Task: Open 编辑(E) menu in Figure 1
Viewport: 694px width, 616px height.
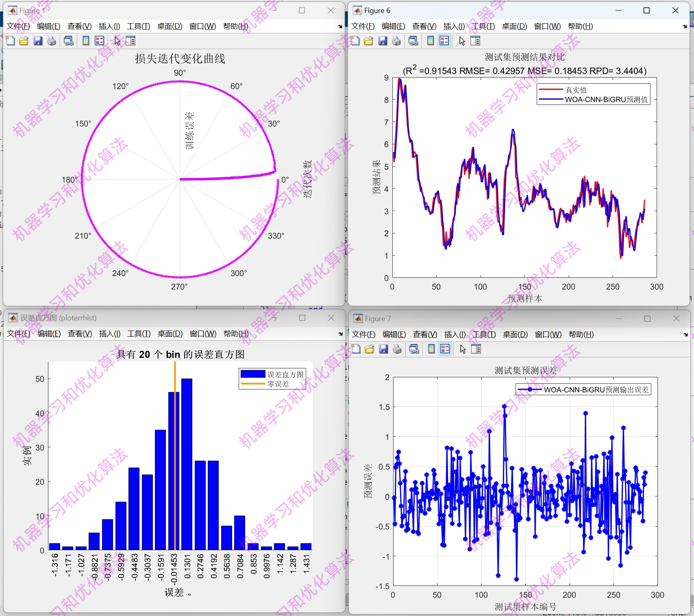Action: pyautogui.click(x=49, y=26)
